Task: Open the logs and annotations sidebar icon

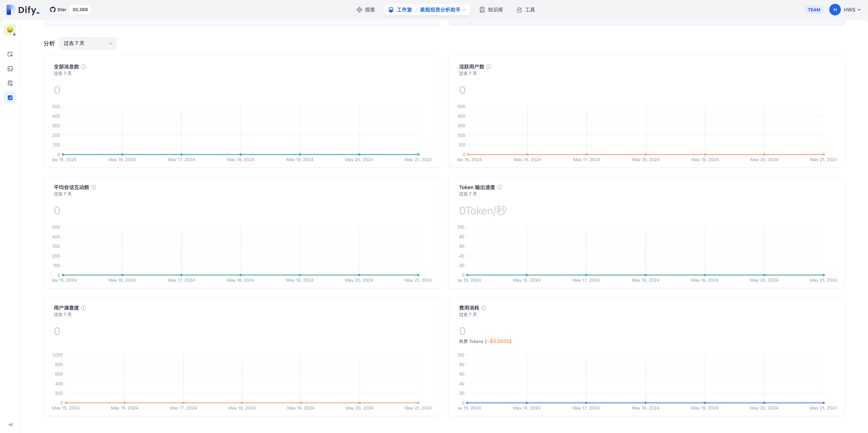Action: (10, 83)
